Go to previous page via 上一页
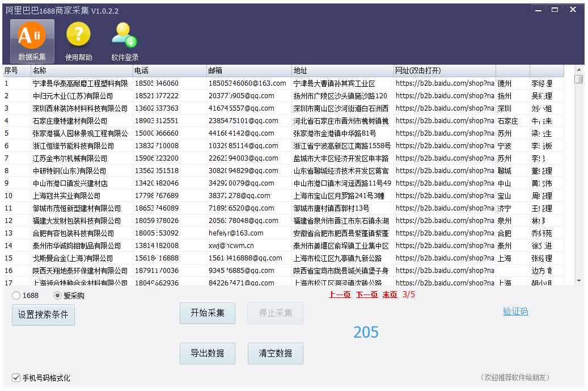 click(x=340, y=295)
